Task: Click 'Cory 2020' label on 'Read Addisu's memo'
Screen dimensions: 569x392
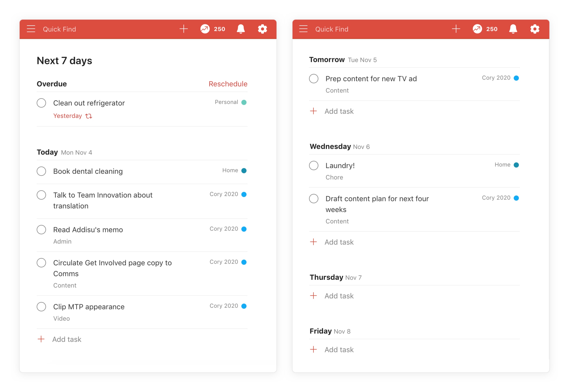Action: click(x=224, y=229)
